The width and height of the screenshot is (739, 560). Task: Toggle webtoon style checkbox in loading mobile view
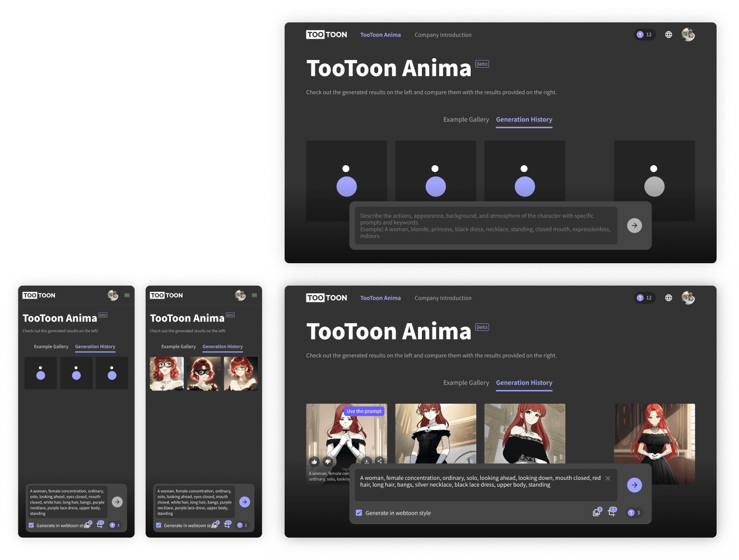point(31,525)
